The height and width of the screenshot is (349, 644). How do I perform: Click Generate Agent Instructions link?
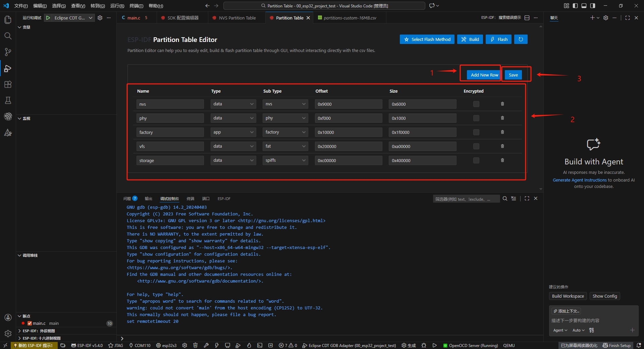tap(580, 180)
